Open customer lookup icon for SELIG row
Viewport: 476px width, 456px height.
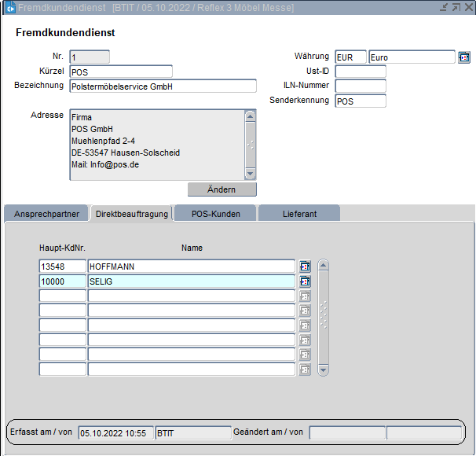pos(306,281)
